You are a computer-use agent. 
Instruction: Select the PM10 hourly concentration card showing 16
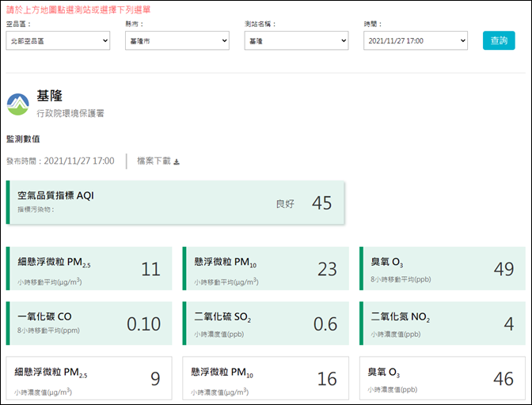pos(266,378)
